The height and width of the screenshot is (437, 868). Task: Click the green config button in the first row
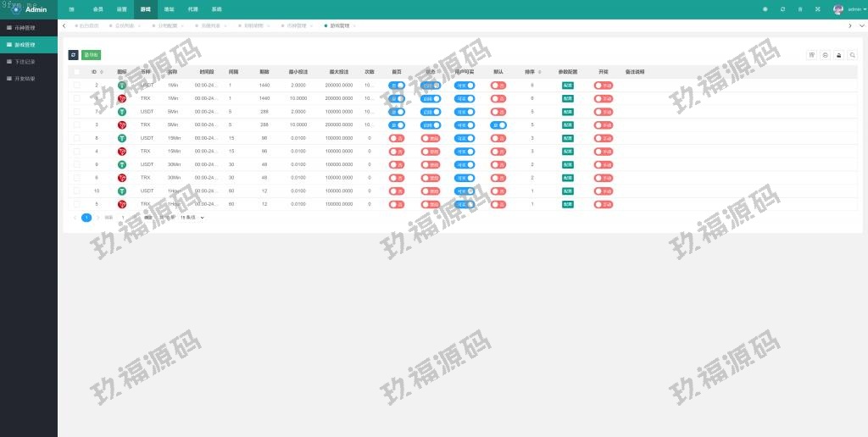[x=567, y=86]
